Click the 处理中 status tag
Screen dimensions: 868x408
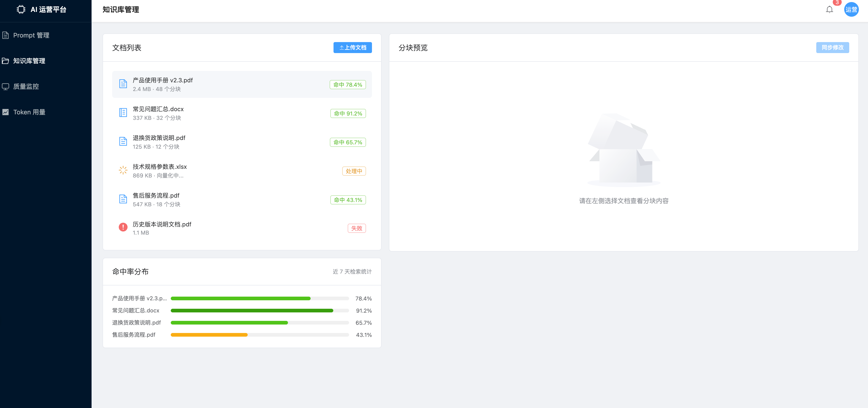[354, 171]
